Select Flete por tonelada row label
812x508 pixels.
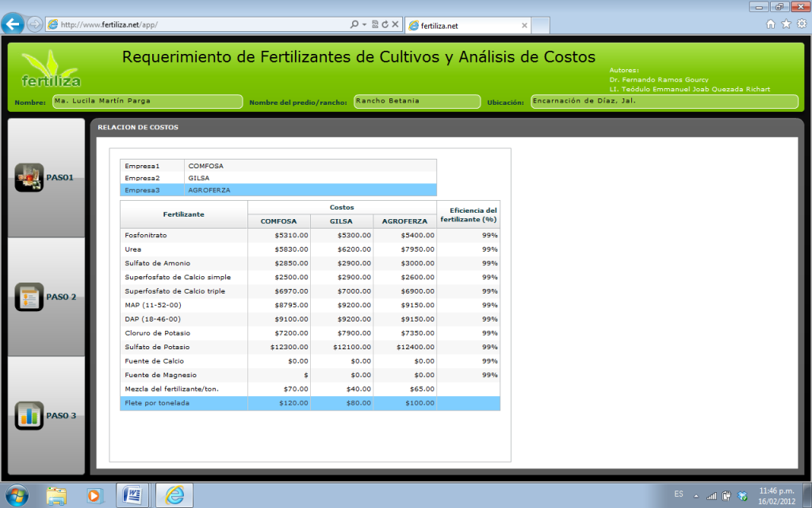coord(157,403)
